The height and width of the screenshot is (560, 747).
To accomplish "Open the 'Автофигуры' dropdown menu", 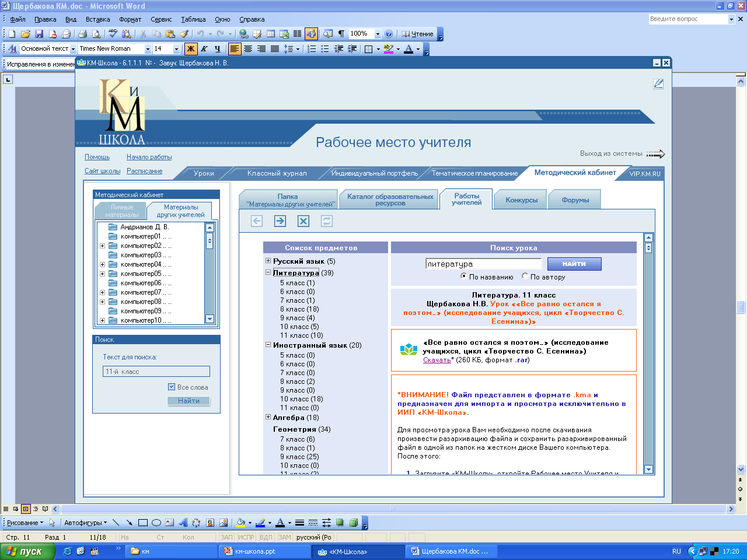I will tap(85, 523).
